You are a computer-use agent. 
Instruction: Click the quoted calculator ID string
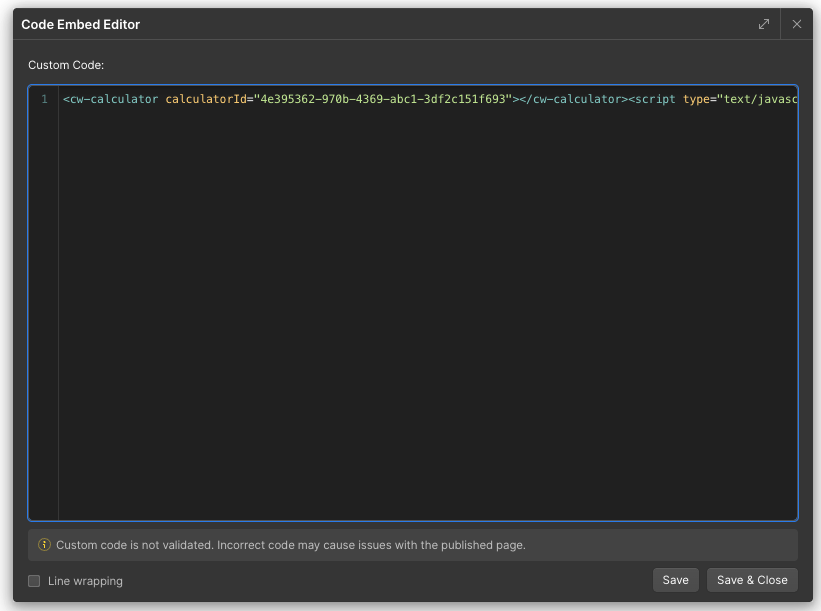380,99
